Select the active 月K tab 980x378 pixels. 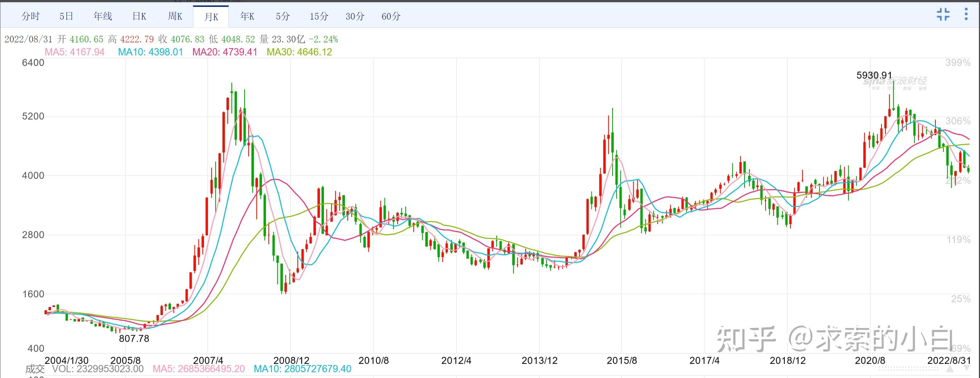tap(211, 17)
